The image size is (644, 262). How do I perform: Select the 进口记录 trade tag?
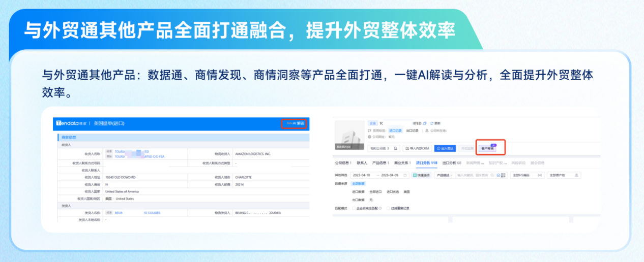click(395, 130)
